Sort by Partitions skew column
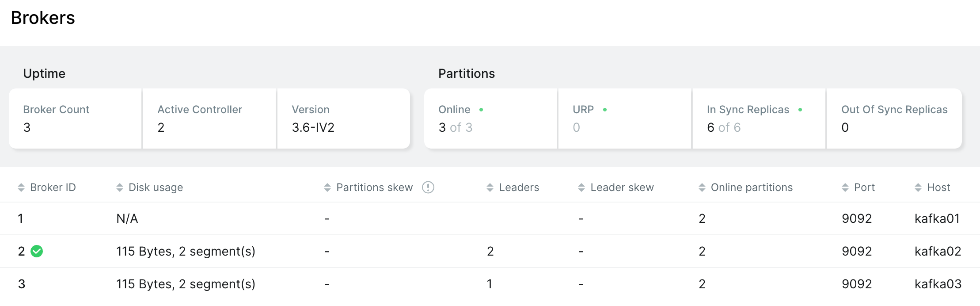The width and height of the screenshot is (980, 306). 374,187
